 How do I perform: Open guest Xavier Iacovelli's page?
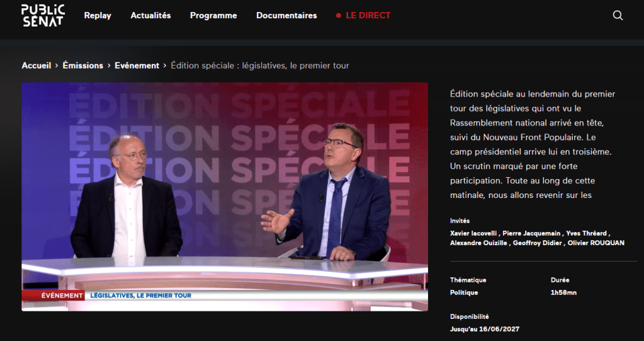coord(473,233)
